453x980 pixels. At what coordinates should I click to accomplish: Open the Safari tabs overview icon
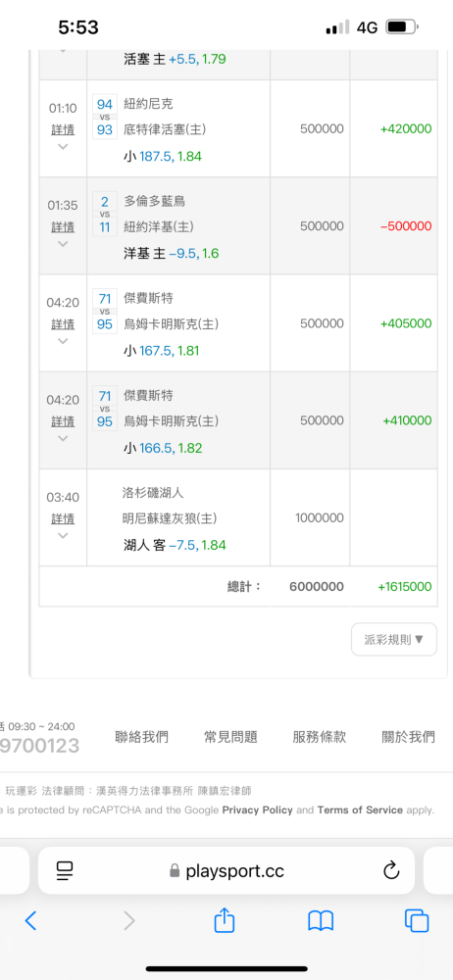(417, 920)
